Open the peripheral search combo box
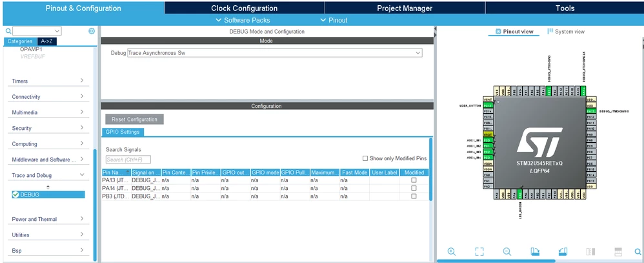The width and height of the screenshot is (644, 263). 37,31
